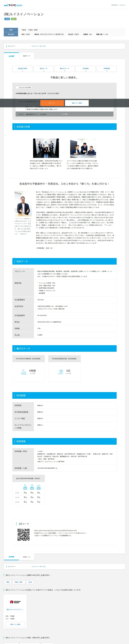Click the 8時間 overtime value
This screenshot has height=644, width=129.
32,371
